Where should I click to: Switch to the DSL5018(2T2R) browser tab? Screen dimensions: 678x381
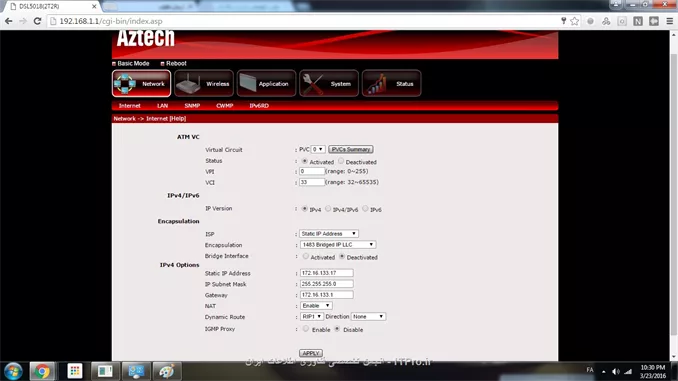pos(50,6)
